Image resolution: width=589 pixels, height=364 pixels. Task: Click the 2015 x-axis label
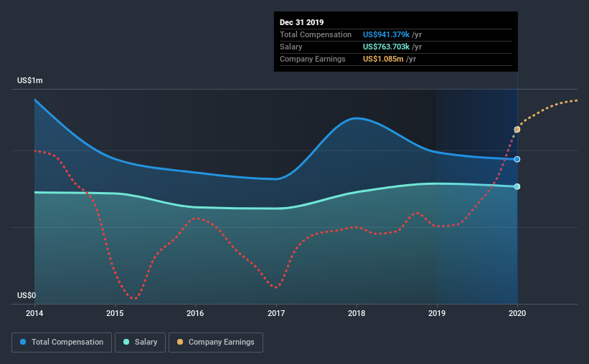click(115, 313)
